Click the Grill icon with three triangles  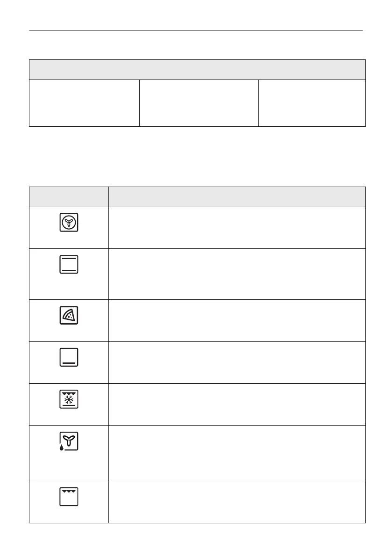[x=69, y=497]
